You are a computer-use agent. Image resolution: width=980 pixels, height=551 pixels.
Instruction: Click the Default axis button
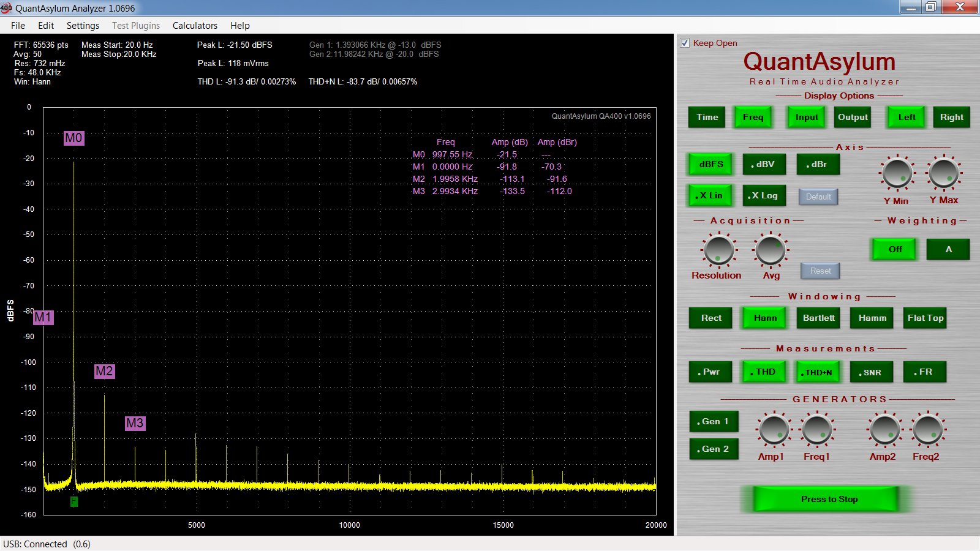818,197
